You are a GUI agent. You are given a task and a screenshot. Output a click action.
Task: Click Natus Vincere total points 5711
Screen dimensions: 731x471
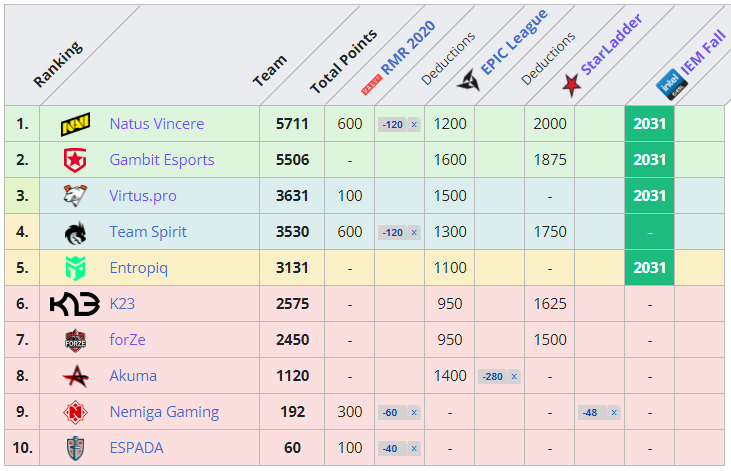(x=292, y=124)
